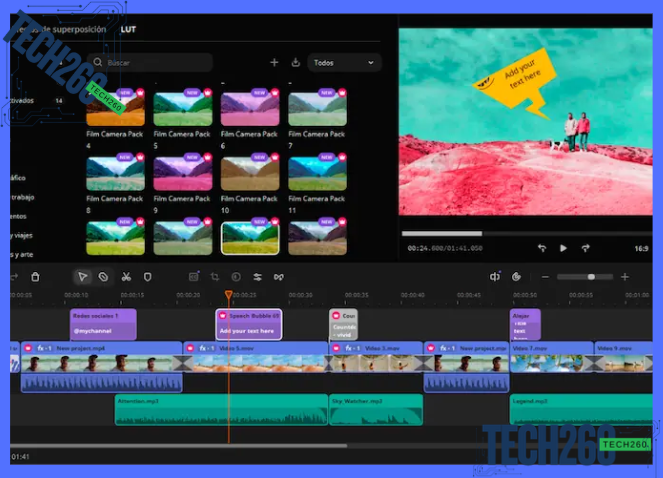
Task: Select the Alejar title clip
Action: [525, 324]
